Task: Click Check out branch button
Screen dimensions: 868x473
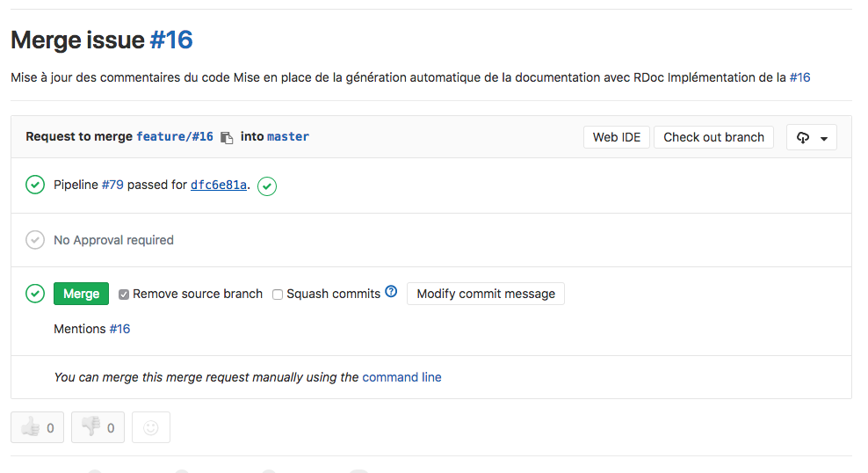Action: click(x=713, y=137)
